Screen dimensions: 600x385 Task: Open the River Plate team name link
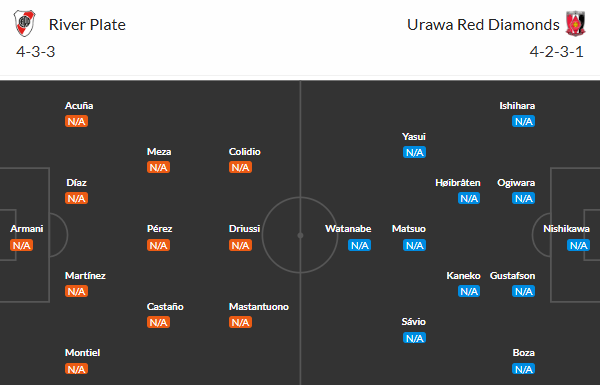coord(87,25)
